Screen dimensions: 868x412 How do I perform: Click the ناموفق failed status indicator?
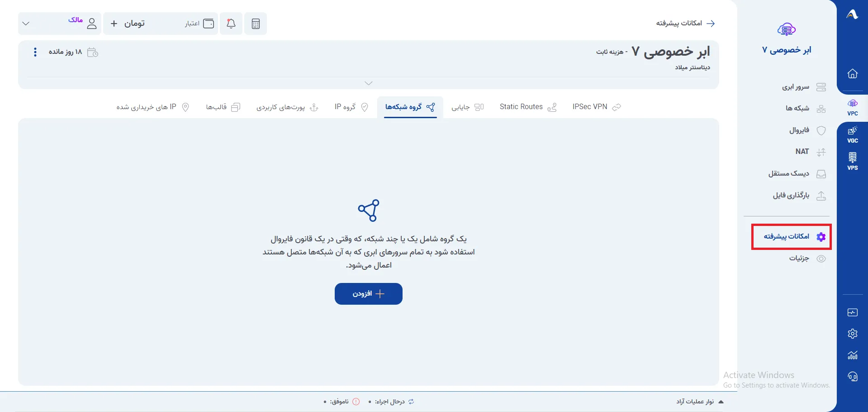click(x=342, y=402)
